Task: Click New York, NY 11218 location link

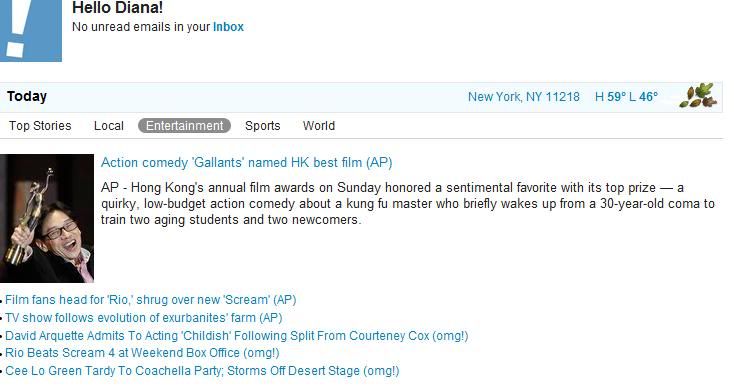Action: pos(523,97)
